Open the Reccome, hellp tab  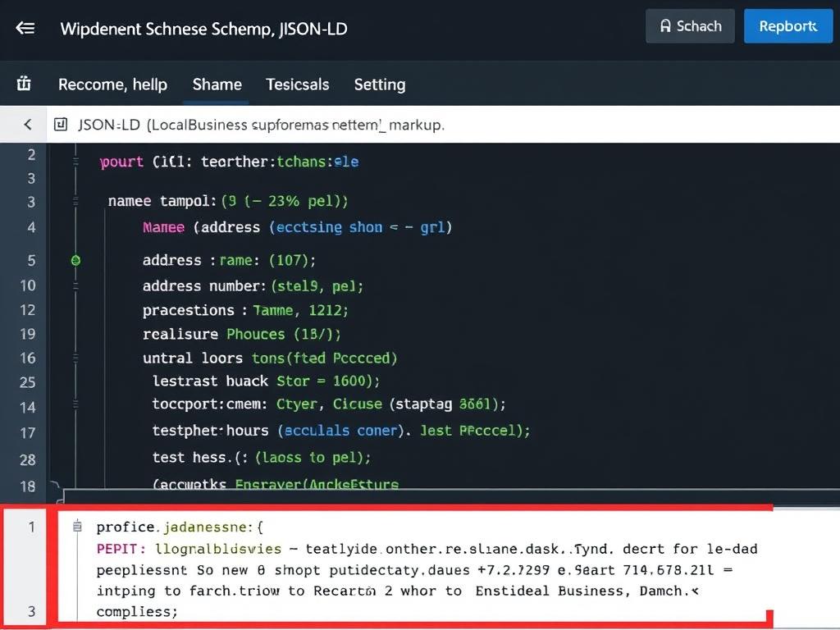[112, 84]
